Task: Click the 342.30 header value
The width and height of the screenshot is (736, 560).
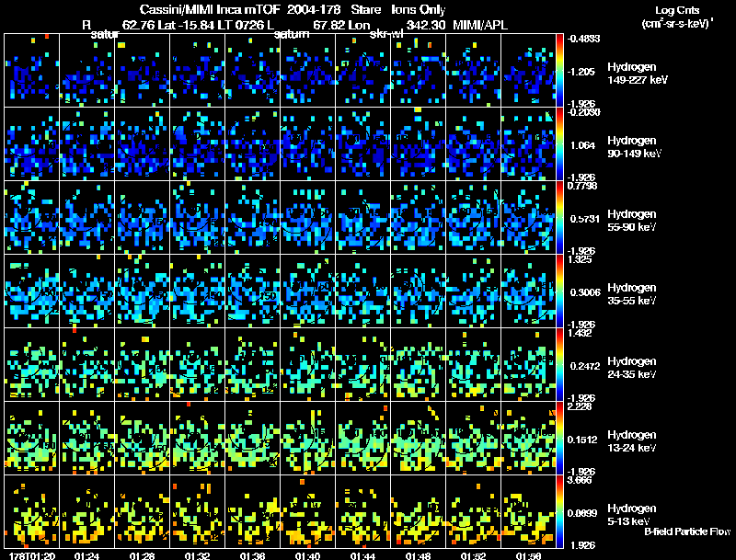Action: 425,25
